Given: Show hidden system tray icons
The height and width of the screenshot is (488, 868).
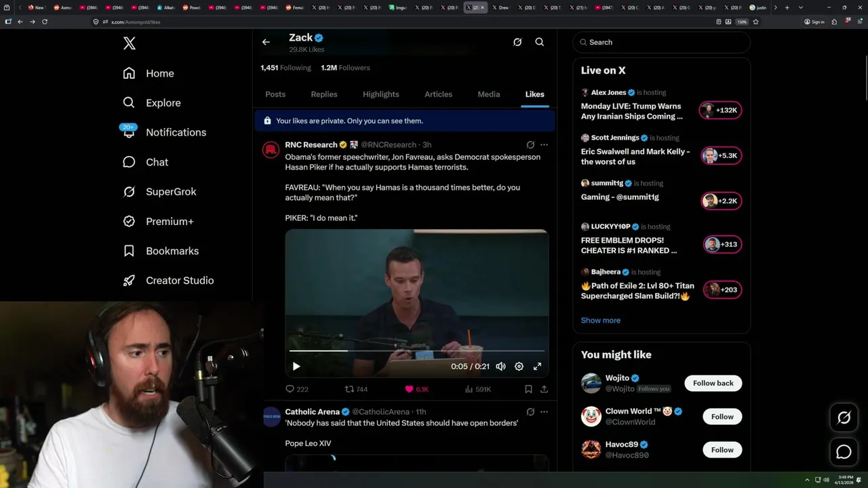Looking at the screenshot, I should pos(807,480).
